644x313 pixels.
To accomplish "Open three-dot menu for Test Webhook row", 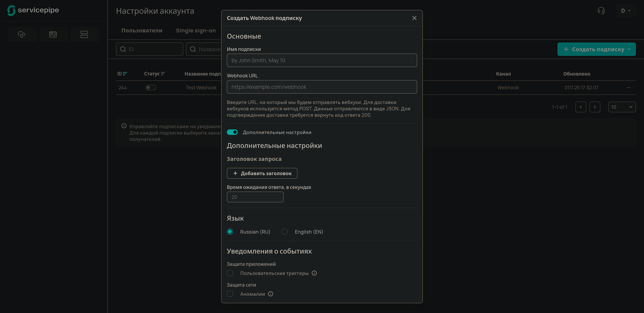I will (x=628, y=87).
